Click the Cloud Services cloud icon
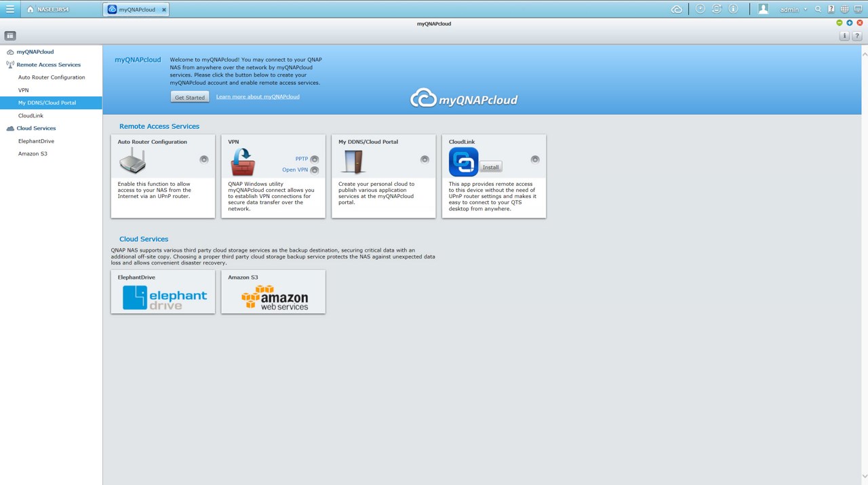This screenshot has height=485, width=868. coord(10,128)
